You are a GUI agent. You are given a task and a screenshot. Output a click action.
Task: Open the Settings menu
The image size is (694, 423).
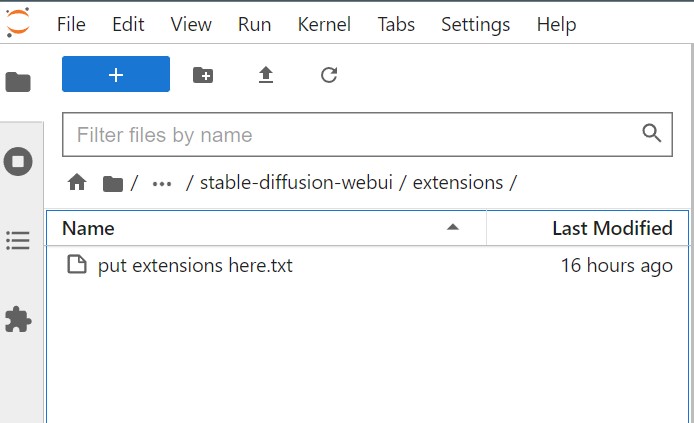tap(475, 24)
